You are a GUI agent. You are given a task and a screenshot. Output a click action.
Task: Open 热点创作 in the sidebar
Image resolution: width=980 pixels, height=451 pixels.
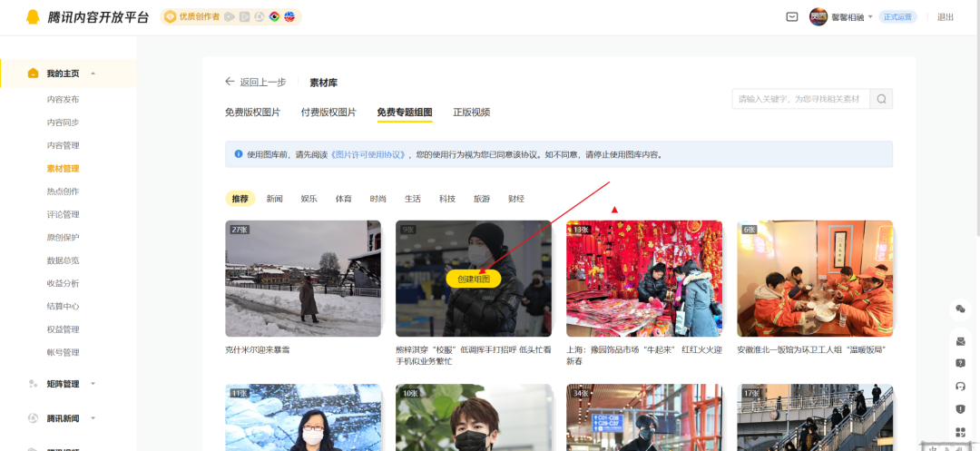[x=64, y=191]
